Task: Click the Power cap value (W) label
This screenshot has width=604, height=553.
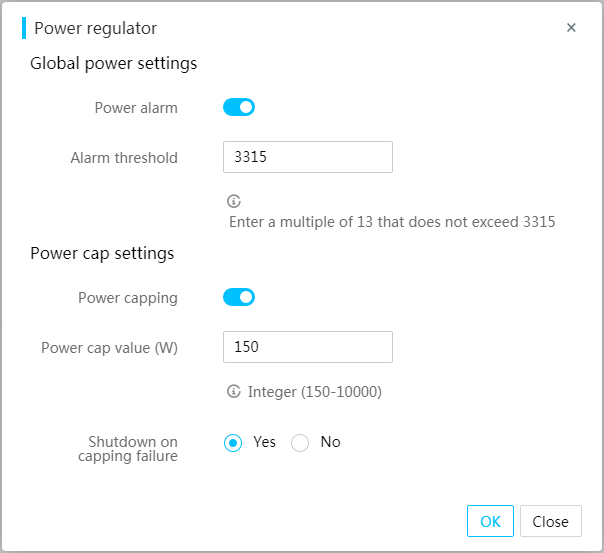Action: pyautogui.click(x=109, y=348)
